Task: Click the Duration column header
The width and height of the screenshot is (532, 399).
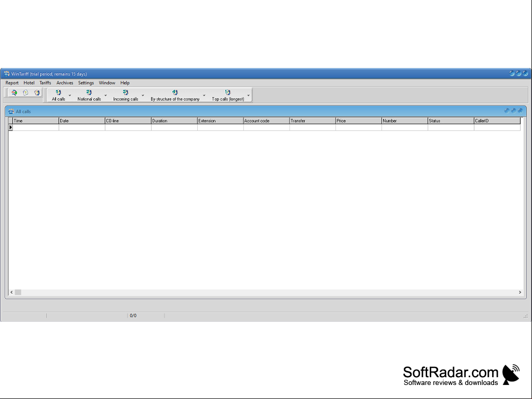Action: click(x=174, y=121)
